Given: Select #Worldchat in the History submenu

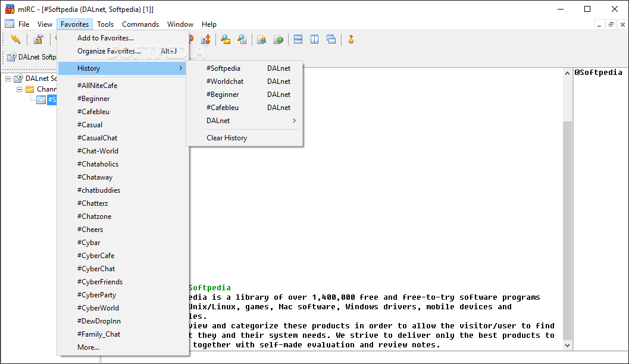Looking at the screenshot, I should tap(245, 81).
